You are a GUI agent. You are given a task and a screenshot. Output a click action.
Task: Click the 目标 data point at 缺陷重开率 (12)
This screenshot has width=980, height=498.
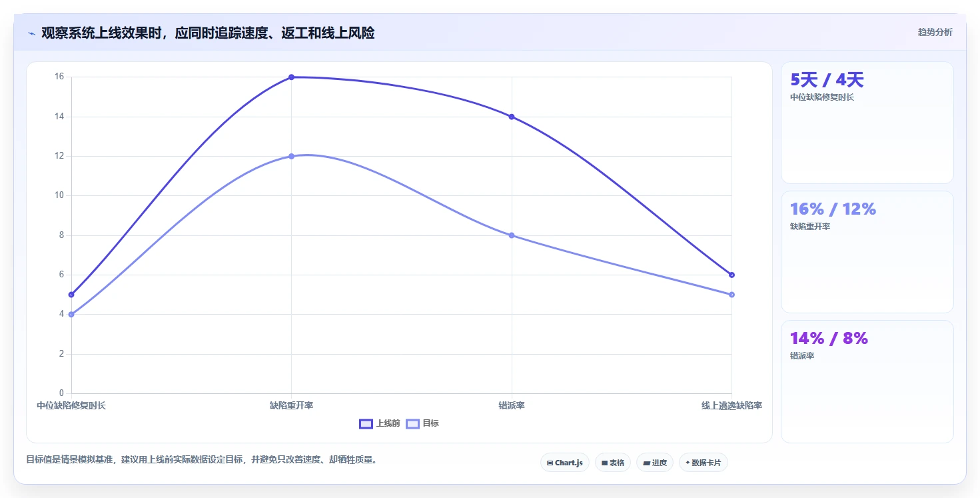click(x=291, y=156)
